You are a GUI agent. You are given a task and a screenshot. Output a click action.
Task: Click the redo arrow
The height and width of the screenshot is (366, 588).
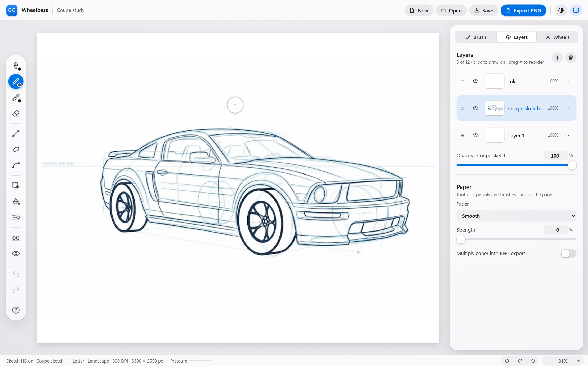click(x=16, y=290)
